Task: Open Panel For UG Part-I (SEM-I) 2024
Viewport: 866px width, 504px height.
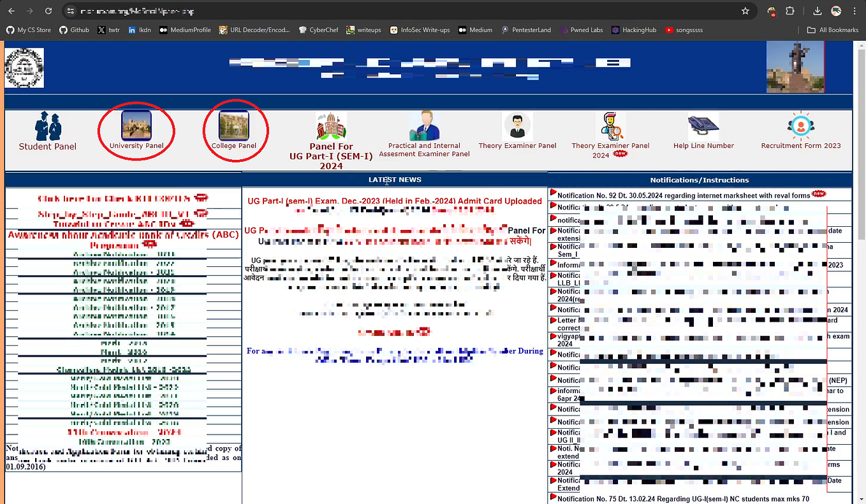Action: tap(330, 137)
